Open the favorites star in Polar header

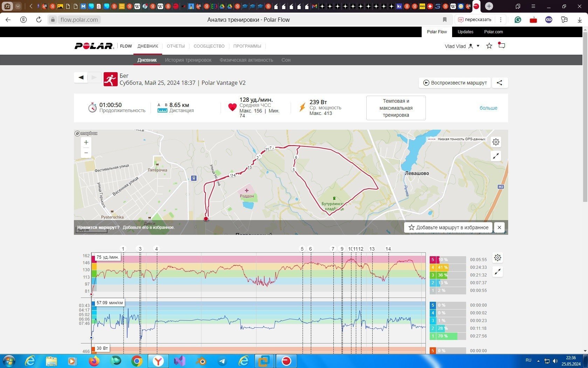point(489,46)
